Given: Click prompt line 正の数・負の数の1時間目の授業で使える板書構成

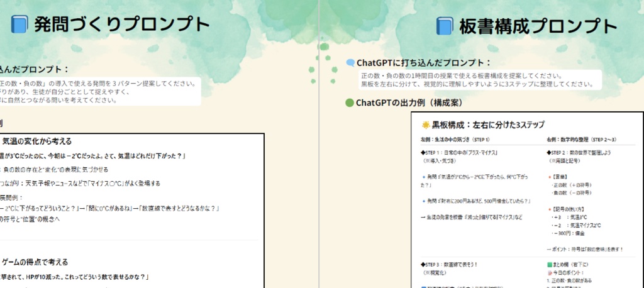Looking at the screenshot, I should (461, 77).
